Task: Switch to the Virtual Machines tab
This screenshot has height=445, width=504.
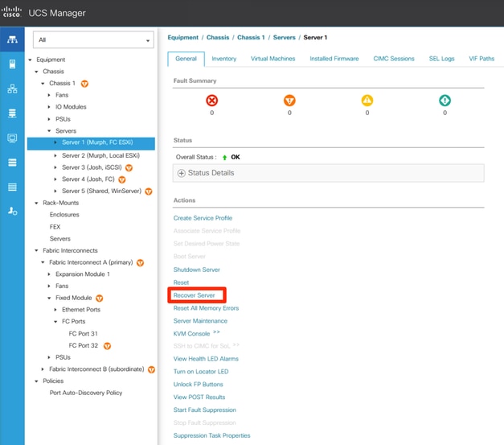Action: [x=272, y=59]
